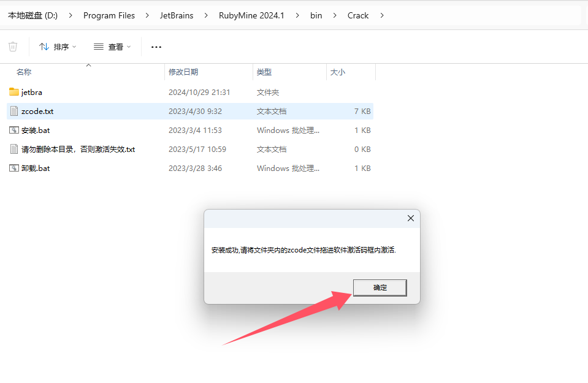
Task: Click the 7 KB size cell
Action: (362, 112)
